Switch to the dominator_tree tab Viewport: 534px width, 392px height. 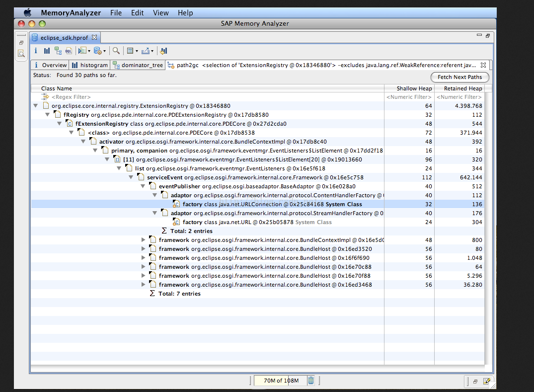point(138,65)
